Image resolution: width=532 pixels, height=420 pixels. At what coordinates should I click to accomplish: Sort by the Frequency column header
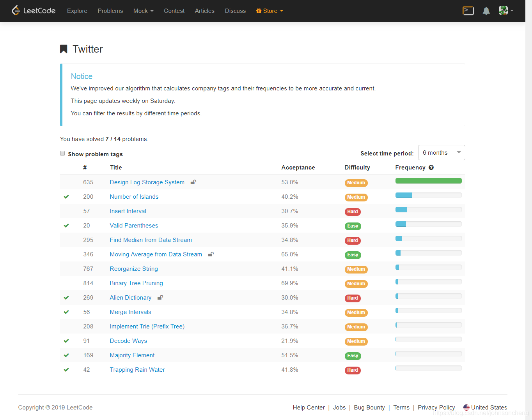click(x=410, y=168)
